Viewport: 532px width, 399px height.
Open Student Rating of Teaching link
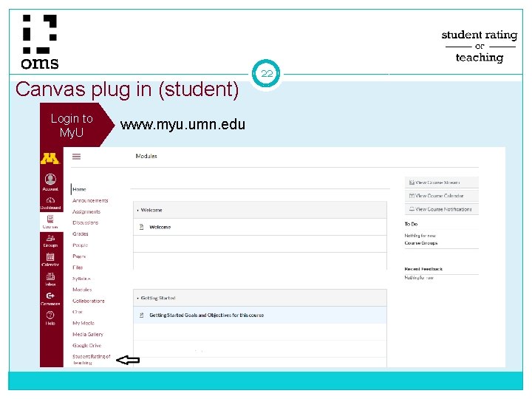tap(92, 359)
